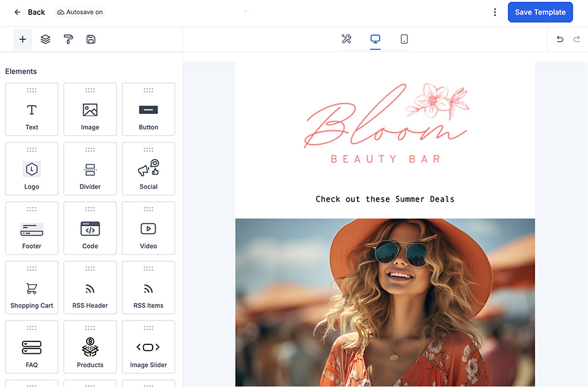Open the Add Elements panel
Image resolution: width=588 pixels, height=387 pixels.
pyautogui.click(x=23, y=39)
